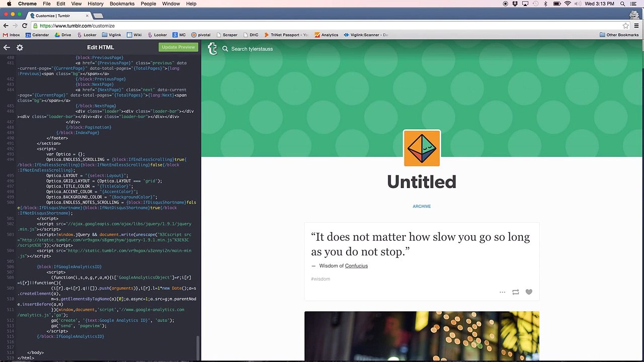Click the reblog icon on the quote post
The image size is (644, 362).
pos(515,292)
